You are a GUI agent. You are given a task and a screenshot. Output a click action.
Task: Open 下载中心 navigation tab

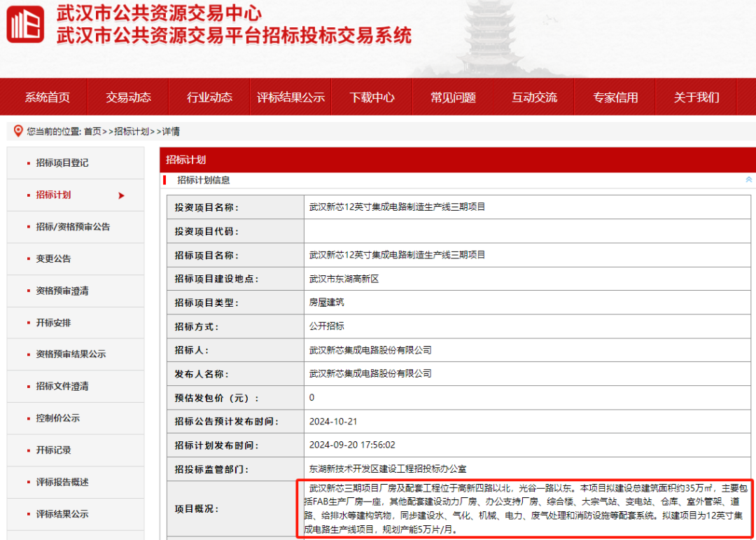372,97
